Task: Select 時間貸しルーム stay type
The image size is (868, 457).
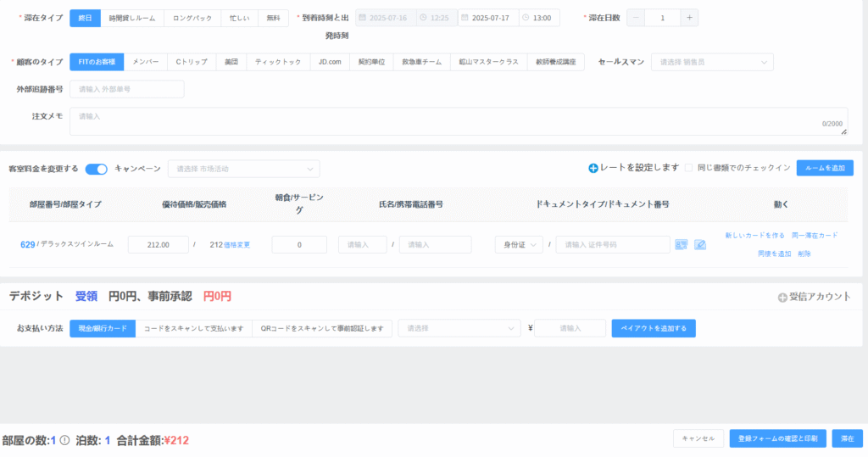Action: pyautogui.click(x=131, y=18)
